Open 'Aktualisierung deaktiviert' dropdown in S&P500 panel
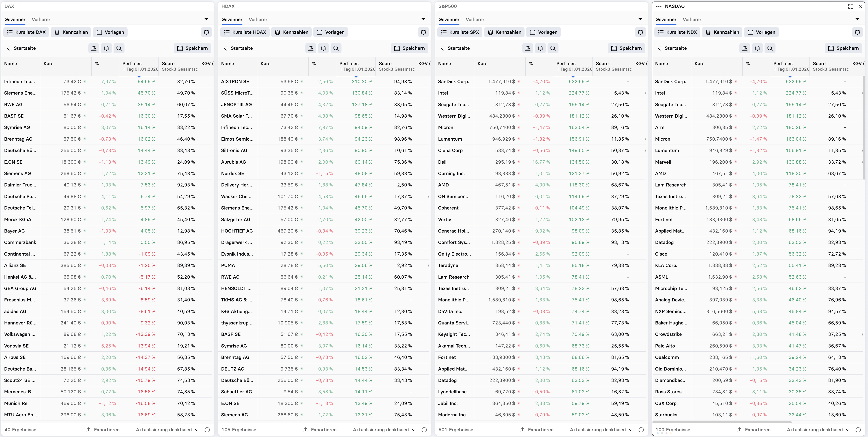 tap(601, 430)
